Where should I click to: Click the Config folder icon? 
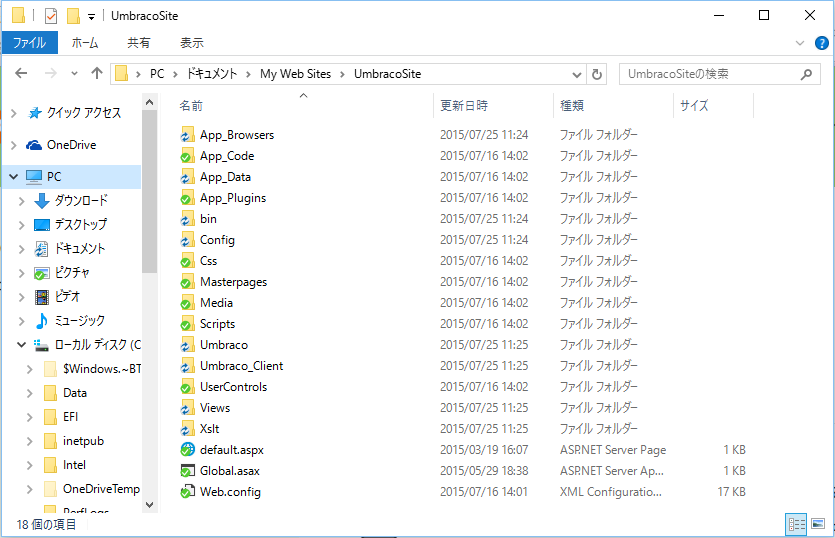(x=187, y=240)
